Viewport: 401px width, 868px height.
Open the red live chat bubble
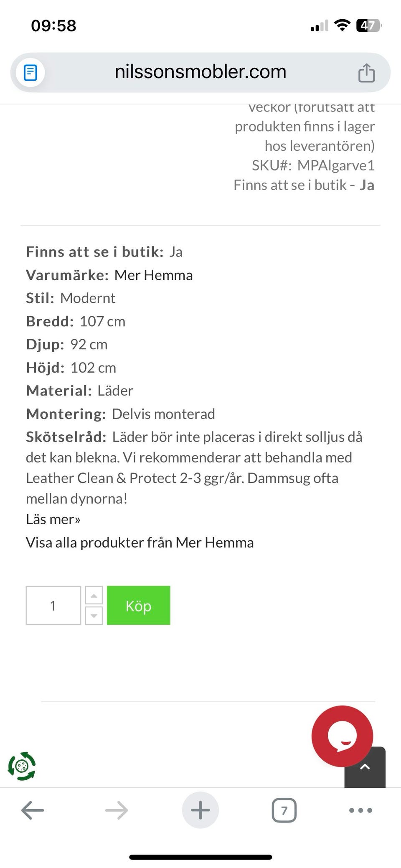pyautogui.click(x=342, y=736)
